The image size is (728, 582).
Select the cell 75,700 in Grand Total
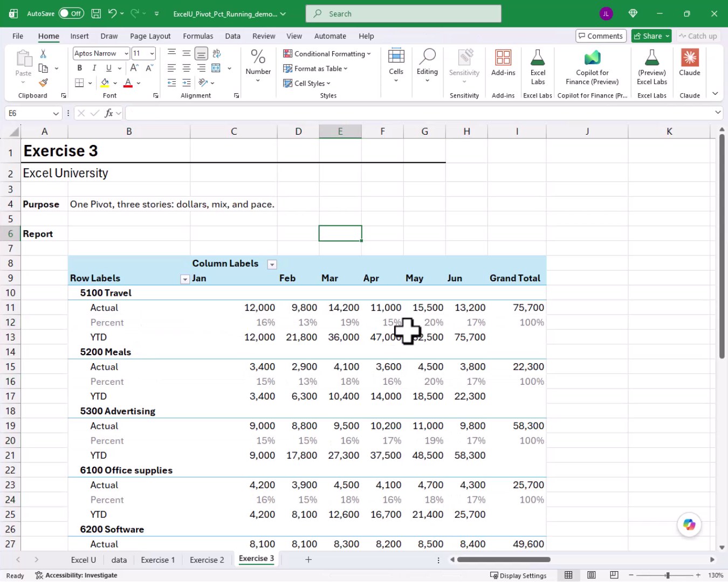click(517, 308)
